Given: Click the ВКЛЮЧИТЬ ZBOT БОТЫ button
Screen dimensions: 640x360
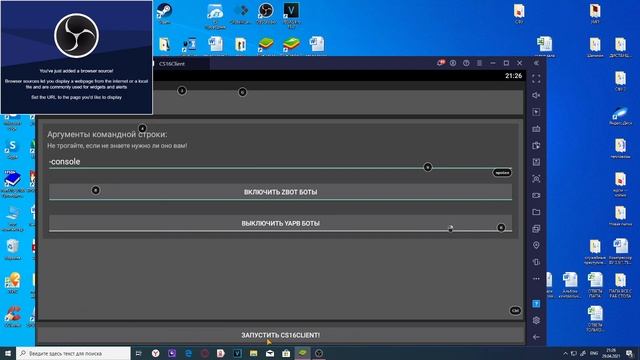Looking at the screenshot, I should pos(280,192).
